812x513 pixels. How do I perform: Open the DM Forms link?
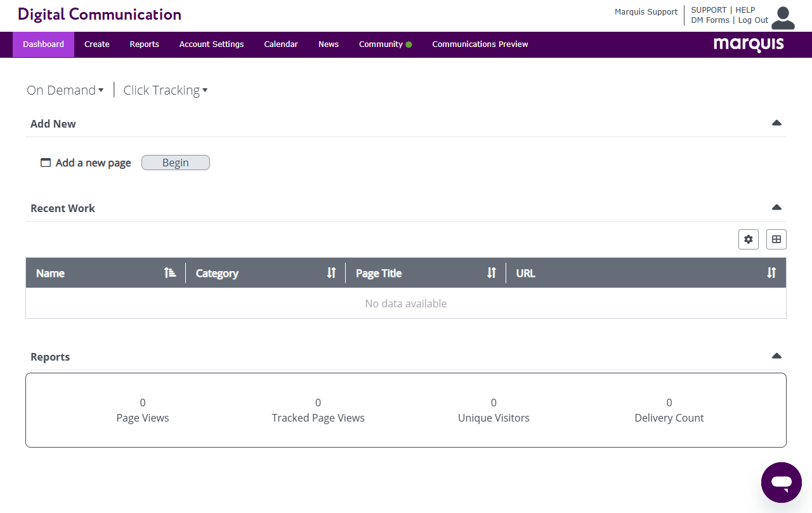click(710, 20)
